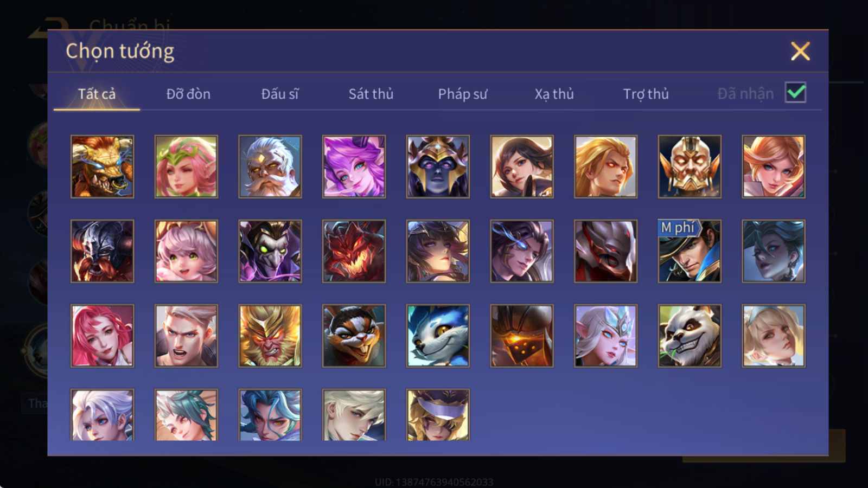
Task: Select the Tất cả tab
Action: pyautogui.click(x=97, y=94)
